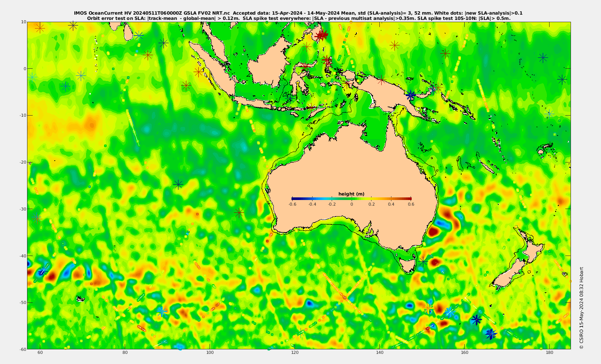
Task: Click the light blue star near 89E, 52S
Action: tap(162, 311)
